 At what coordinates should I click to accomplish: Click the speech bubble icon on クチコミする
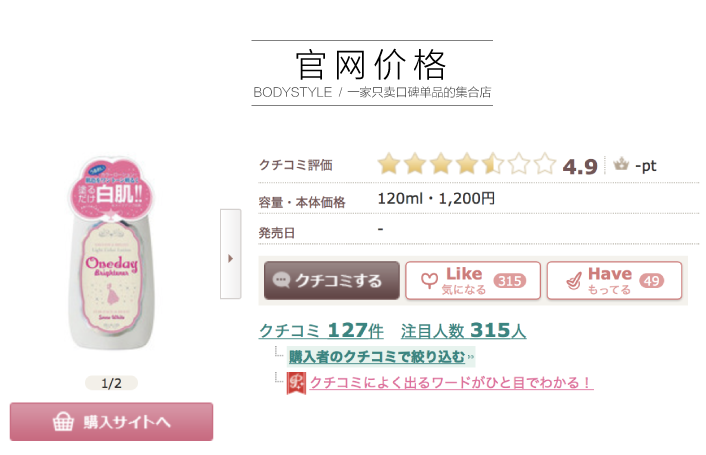coord(281,281)
